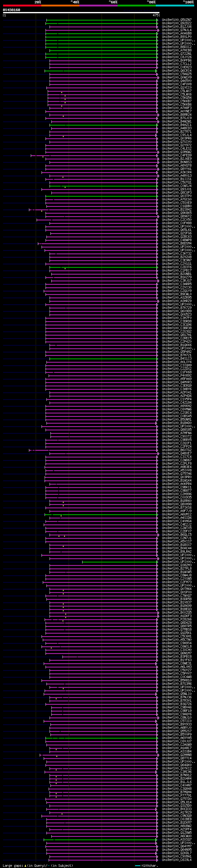
Task: Select hit UniRef100_B8DIC2
Action: [177, 47]
